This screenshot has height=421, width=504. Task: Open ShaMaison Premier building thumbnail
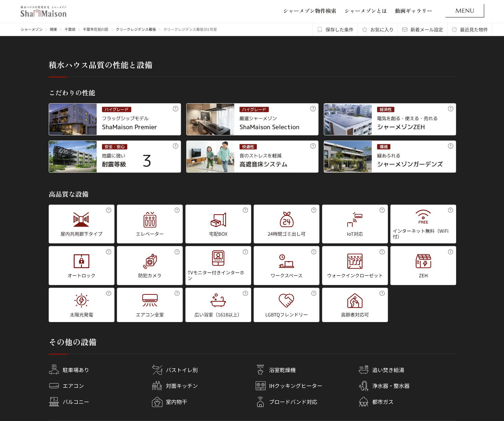(x=73, y=119)
